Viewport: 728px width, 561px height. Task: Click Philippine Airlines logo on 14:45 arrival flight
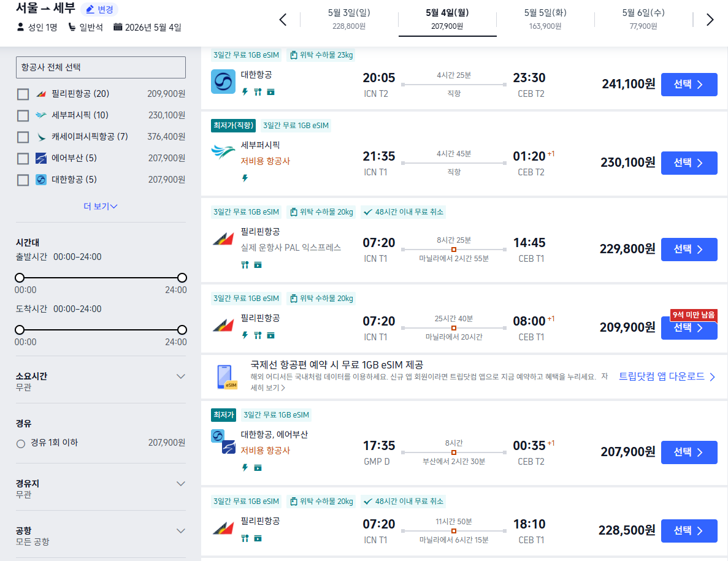pos(223,239)
